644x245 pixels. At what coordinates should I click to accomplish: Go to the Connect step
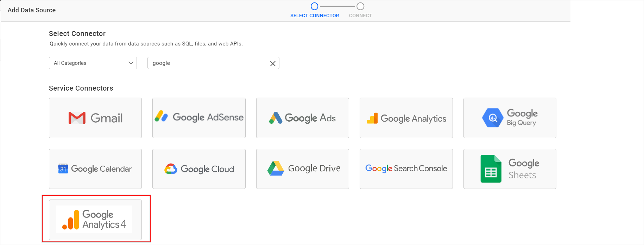point(360,11)
